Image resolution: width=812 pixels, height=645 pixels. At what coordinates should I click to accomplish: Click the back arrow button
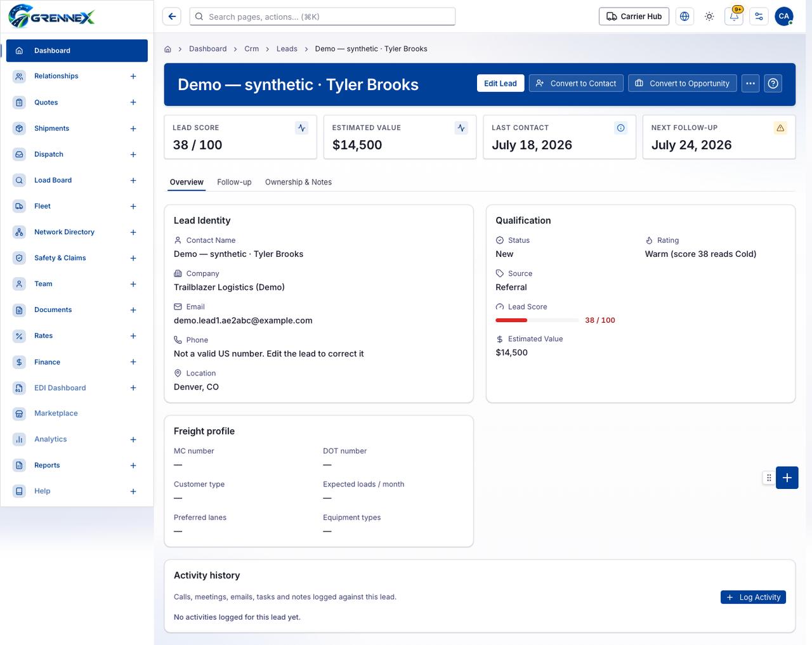tap(172, 16)
